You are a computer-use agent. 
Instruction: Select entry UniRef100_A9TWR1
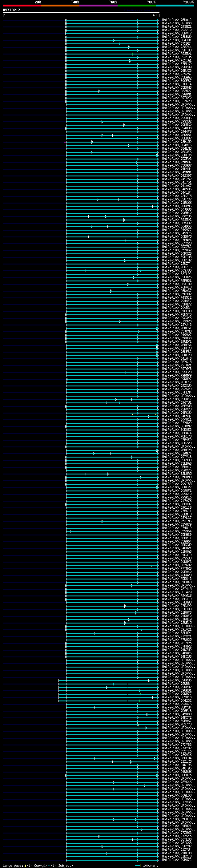(177, 365)
